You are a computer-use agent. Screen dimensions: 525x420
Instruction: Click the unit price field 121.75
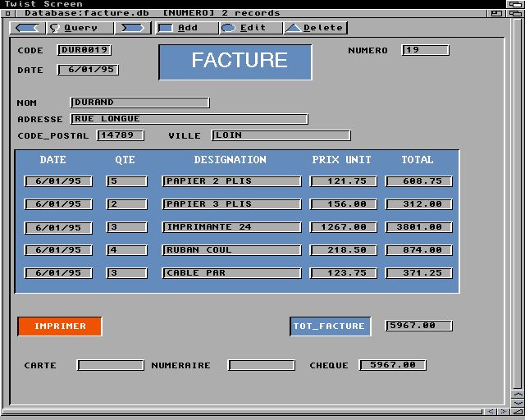click(x=344, y=181)
